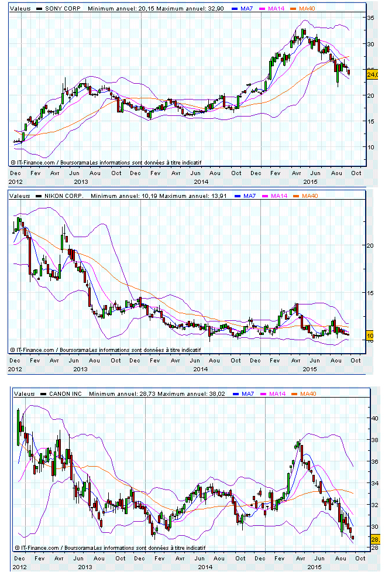Viewport: 392px width, 575px height.
Task: Click the 'Valeurs' label on Canon chart
Action: pos(25,394)
